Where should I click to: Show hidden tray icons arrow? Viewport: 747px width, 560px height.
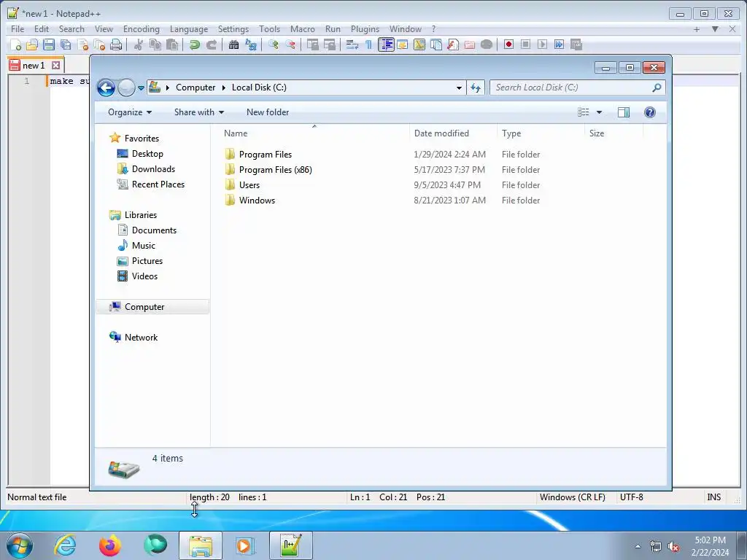[x=638, y=546]
